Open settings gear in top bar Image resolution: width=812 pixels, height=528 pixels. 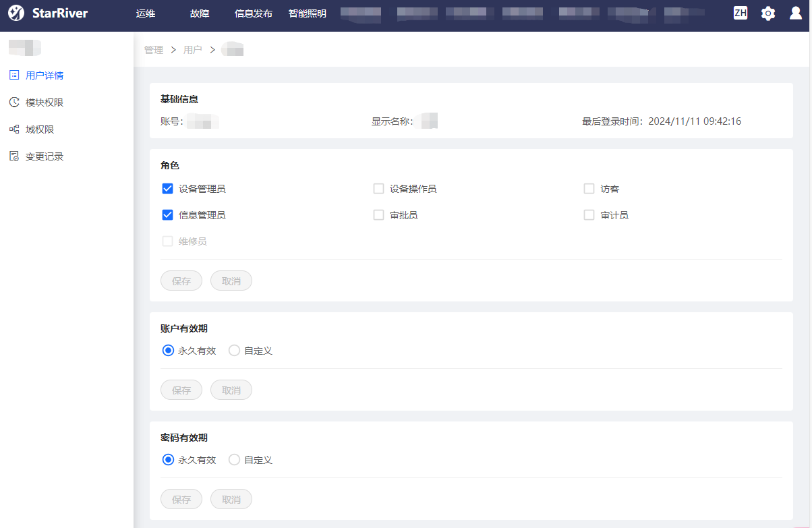click(x=768, y=13)
